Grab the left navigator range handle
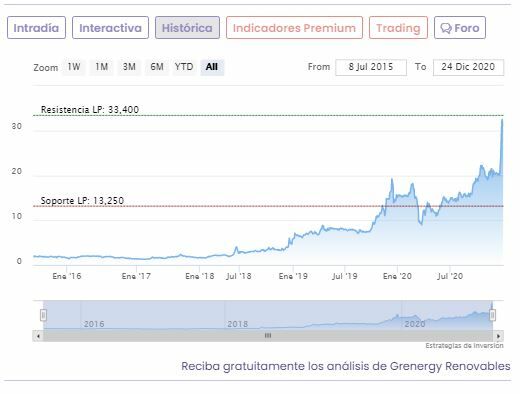Viewport: 520px width, 394px height. 43,315
